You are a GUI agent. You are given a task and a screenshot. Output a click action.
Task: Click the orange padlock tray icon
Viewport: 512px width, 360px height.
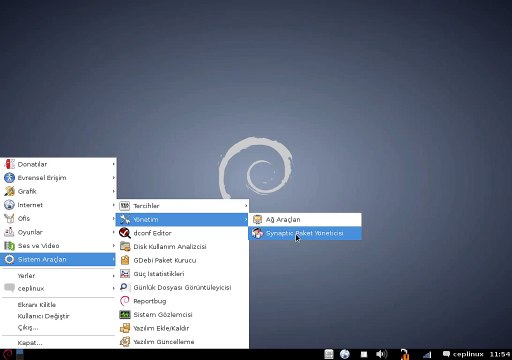coord(404,354)
